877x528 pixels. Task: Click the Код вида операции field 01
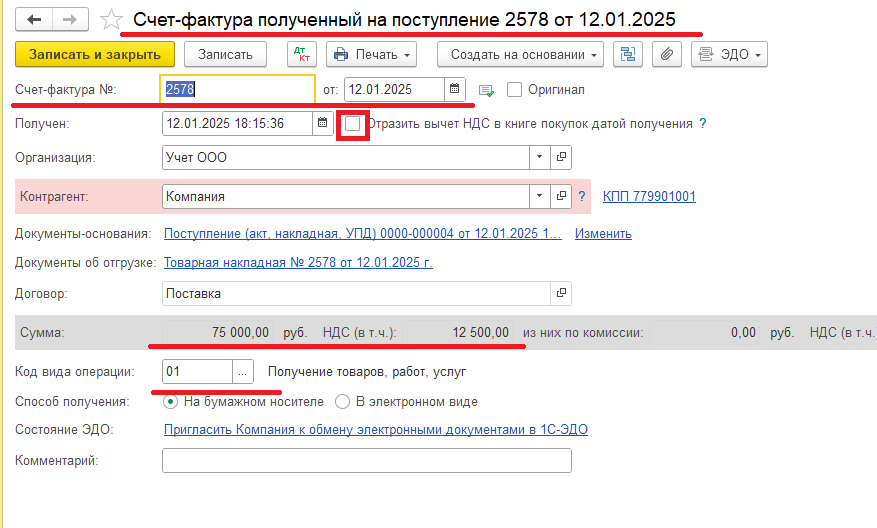[x=197, y=372]
